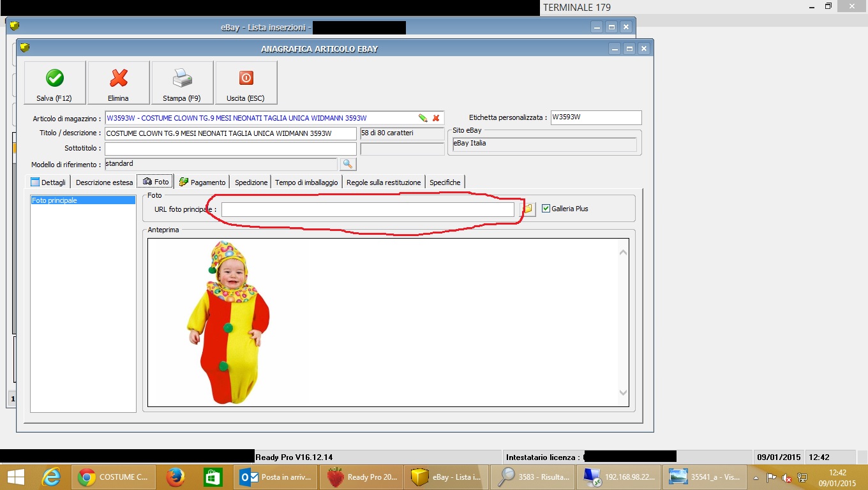Select Foto principale in the photo list
Viewport: 868px width, 490px height.
tap(83, 200)
